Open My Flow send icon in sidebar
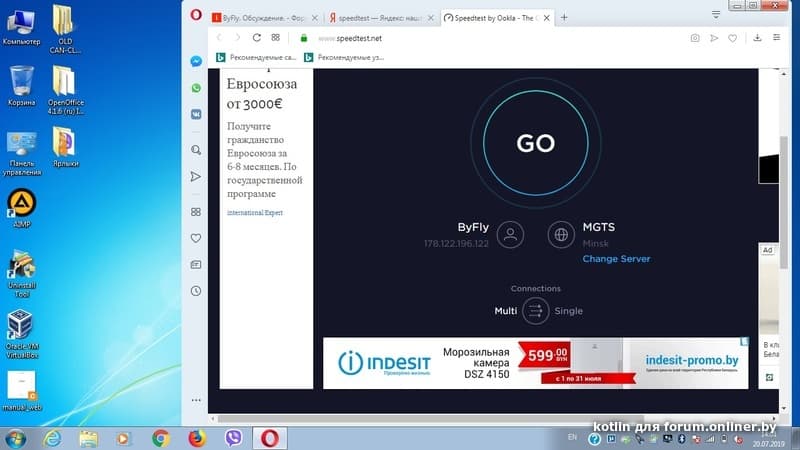The width and height of the screenshot is (800, 450). point(196,177)
